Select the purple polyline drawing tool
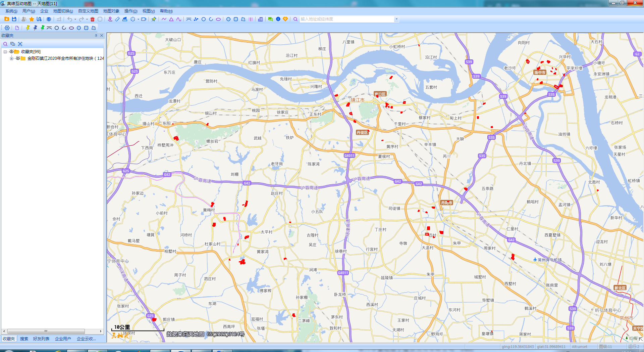644x352 pixels. click(164, 19)
